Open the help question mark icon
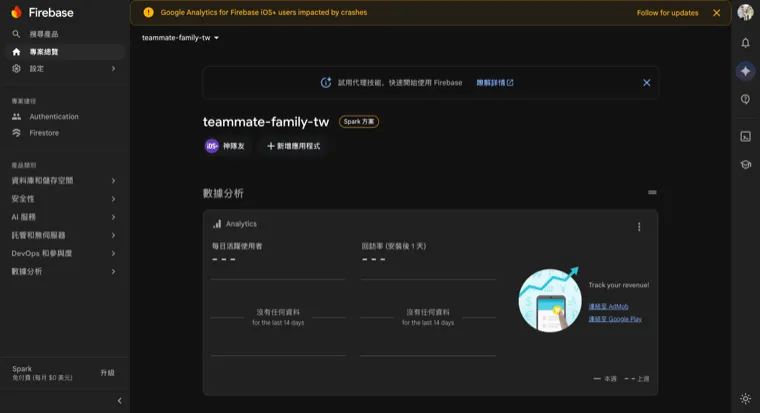Viewport: 760px width, 413px height. click(745, 99)
